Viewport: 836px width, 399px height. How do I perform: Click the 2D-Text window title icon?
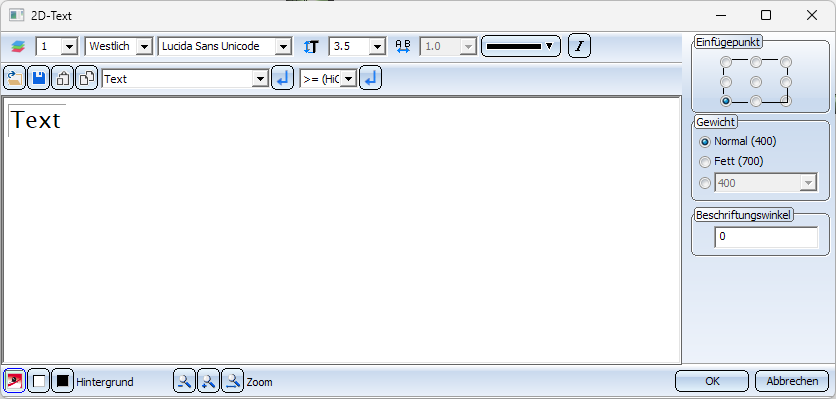[x=17, y=15]
